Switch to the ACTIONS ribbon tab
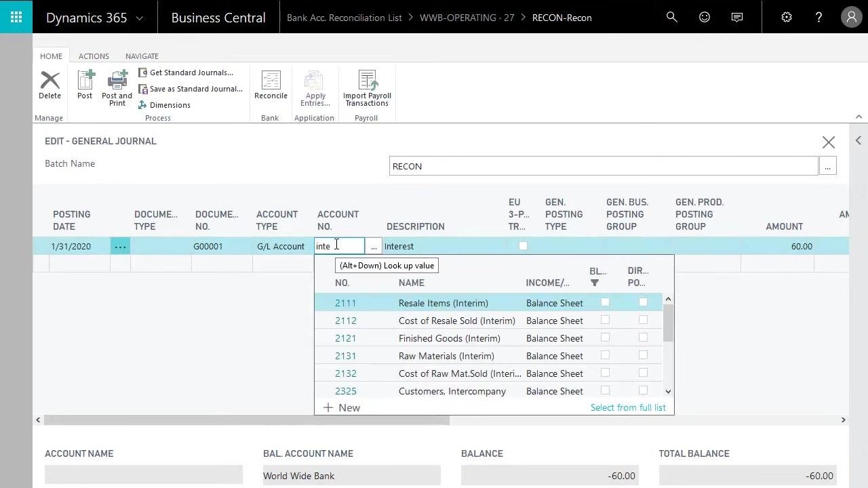868x488 pixels. coord(94,56)
